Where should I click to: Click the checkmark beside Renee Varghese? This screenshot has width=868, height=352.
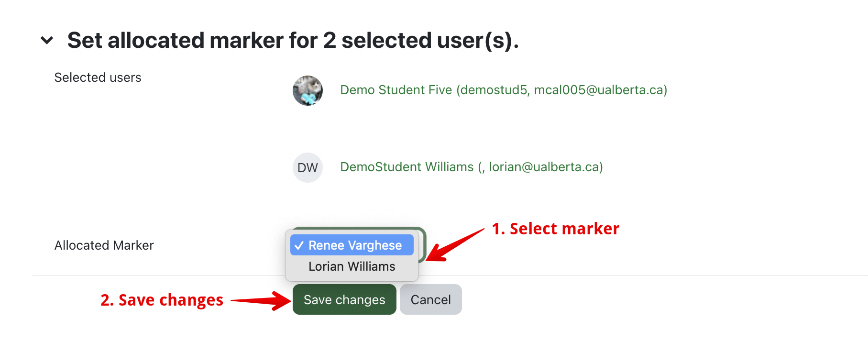299,245
